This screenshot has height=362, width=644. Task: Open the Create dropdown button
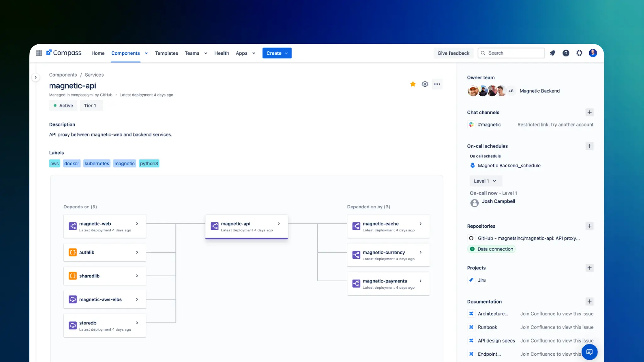[x=277, y=53]
